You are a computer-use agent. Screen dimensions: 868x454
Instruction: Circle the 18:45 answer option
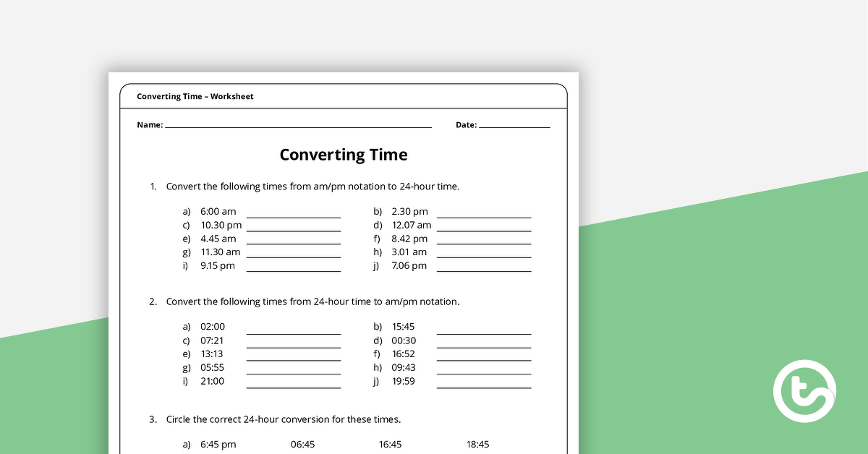[x=477, y=445]
